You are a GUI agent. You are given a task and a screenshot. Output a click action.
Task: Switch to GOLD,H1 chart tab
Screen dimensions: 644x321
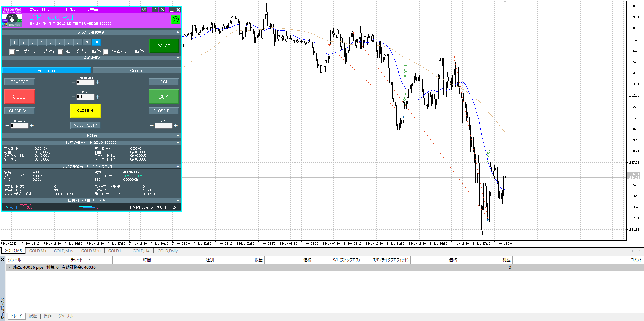[116, 251]
